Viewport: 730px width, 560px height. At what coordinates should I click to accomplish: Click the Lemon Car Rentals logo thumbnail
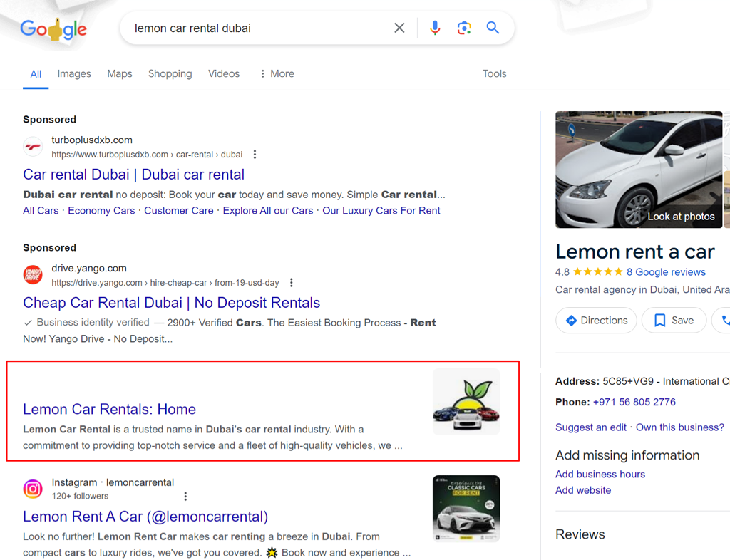(x=466, y=402)
